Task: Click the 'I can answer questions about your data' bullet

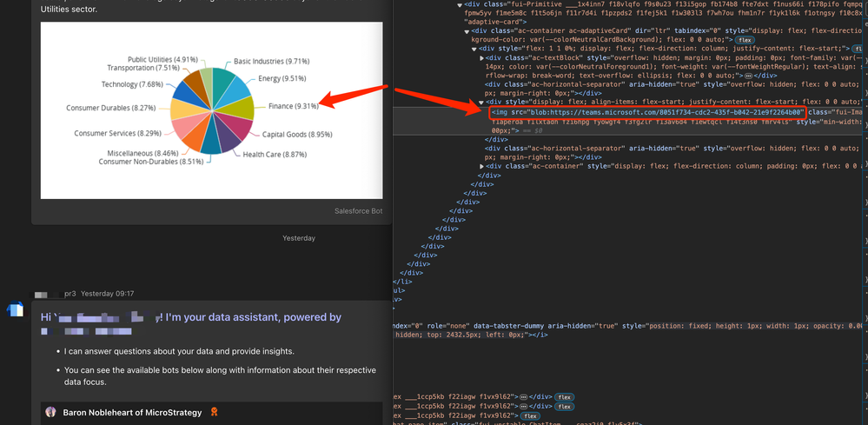Action: pos(179,351)
